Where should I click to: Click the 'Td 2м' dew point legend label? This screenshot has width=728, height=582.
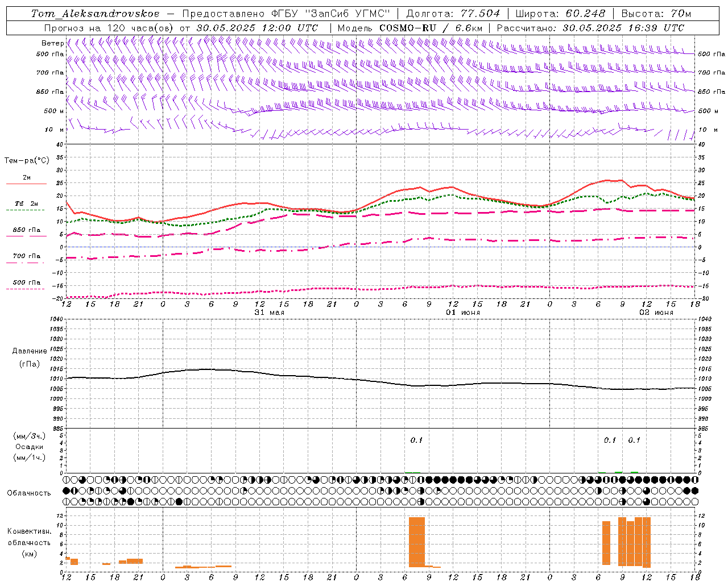pos(27,203)
